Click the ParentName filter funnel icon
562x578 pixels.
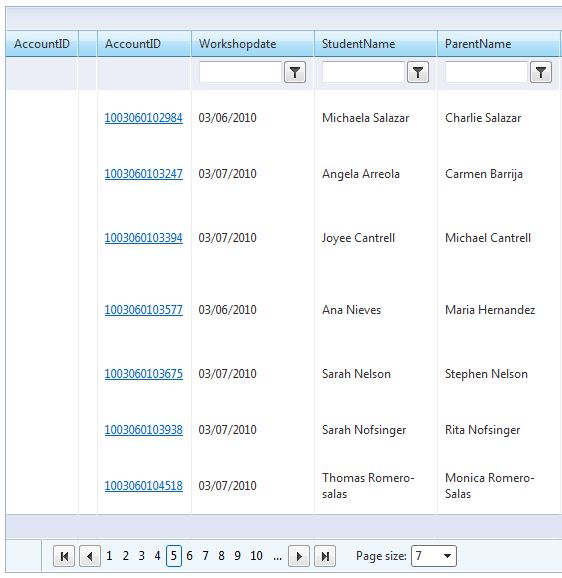(x=541, y=72)
